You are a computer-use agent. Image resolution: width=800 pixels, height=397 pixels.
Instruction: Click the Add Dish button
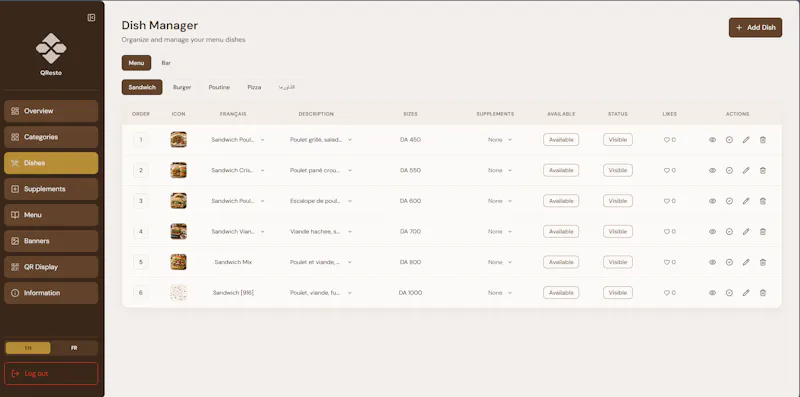(755, 28)
